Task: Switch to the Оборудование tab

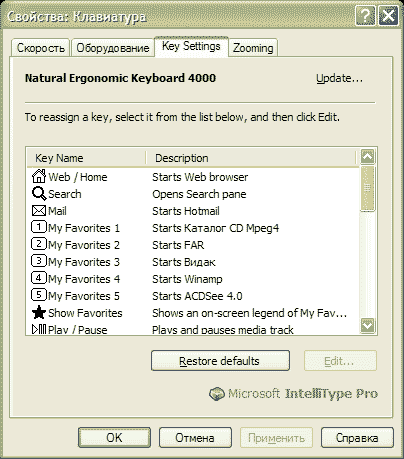Action: pos(113,48)
